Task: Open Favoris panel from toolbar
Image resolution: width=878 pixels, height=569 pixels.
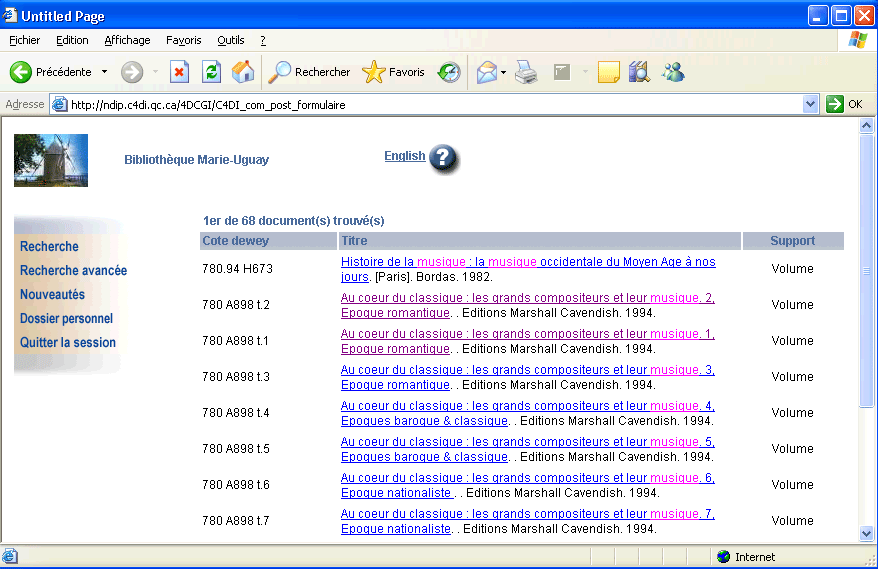Action: pyautogui.click(x=394, y=72)
